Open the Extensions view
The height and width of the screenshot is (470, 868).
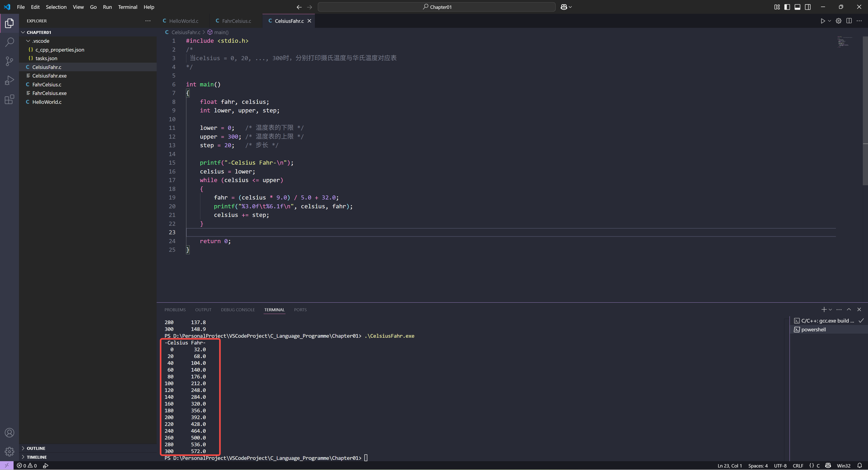(x=9, y=100)
